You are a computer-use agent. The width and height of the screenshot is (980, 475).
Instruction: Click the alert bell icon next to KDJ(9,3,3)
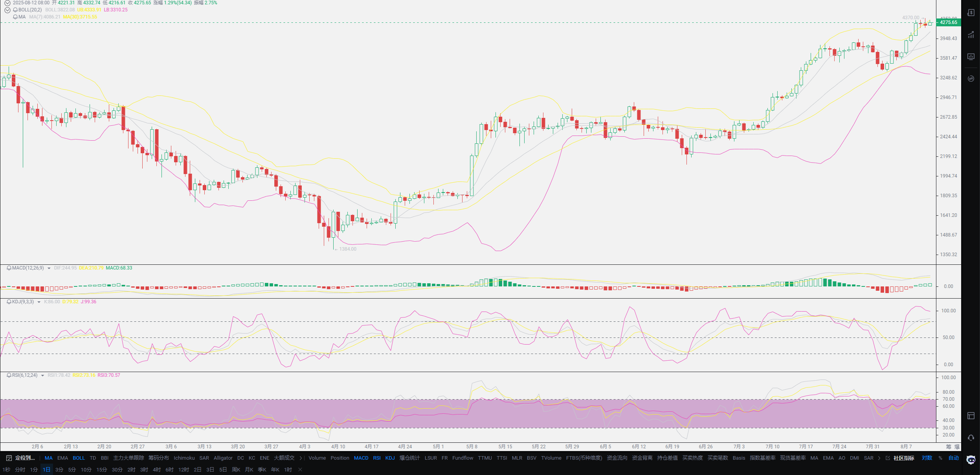(9, 302)
